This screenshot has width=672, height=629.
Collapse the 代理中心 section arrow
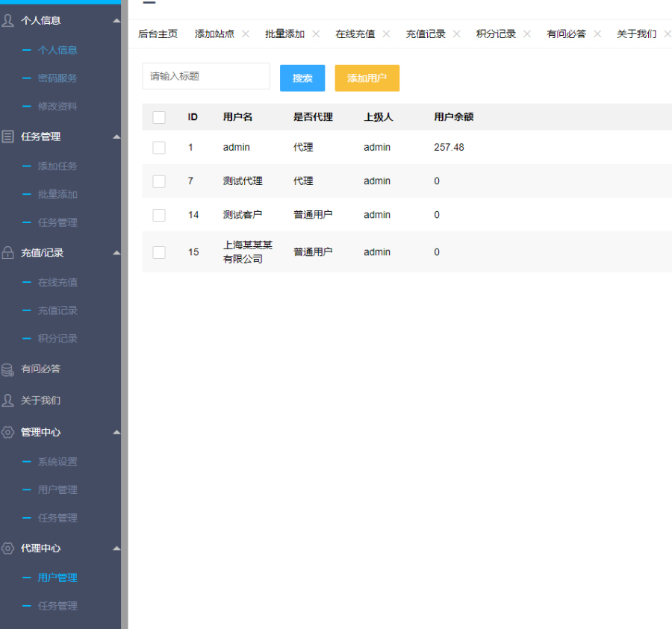click(x=116, y=548)
